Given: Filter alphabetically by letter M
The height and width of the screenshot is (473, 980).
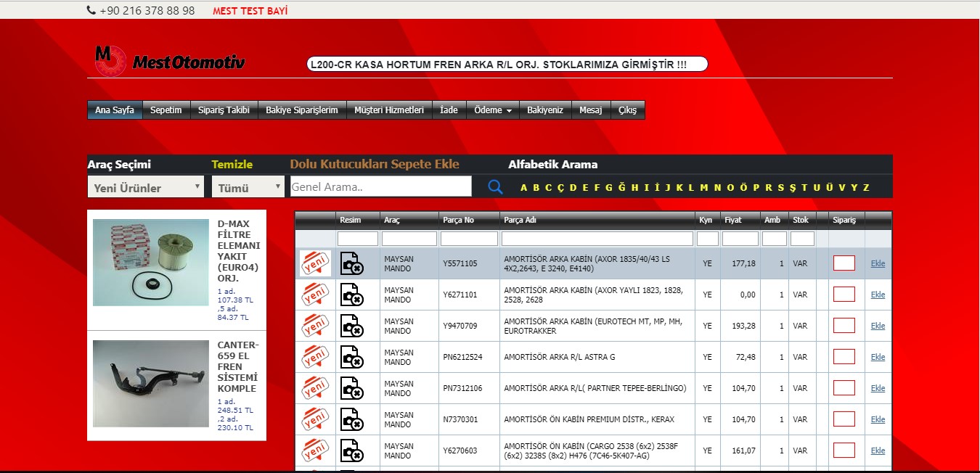Looking at the screenshot, I should pos(703,188).
